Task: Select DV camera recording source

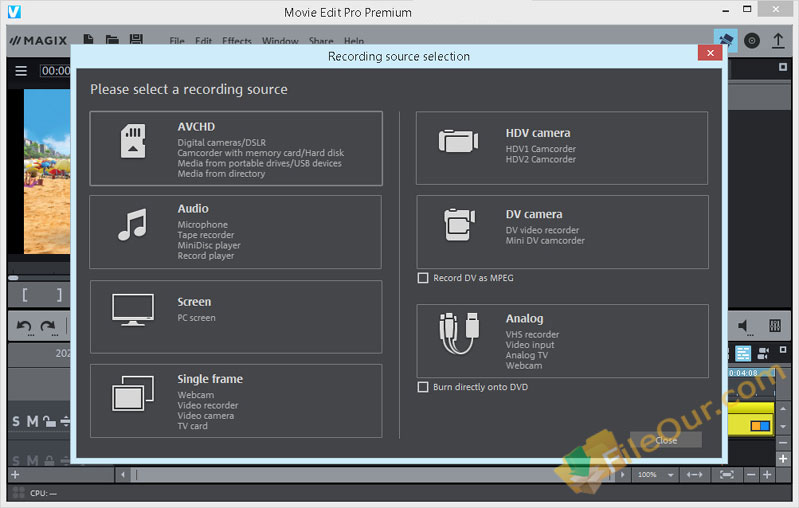Action: pos(562,232)
